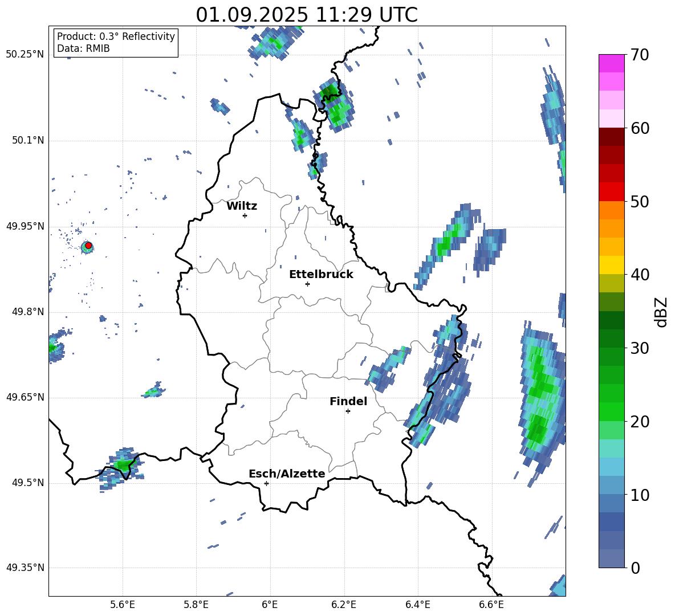Click the 10 dBZ colorbar tick label
Screen dimensions: 675x616
[639, 495]
